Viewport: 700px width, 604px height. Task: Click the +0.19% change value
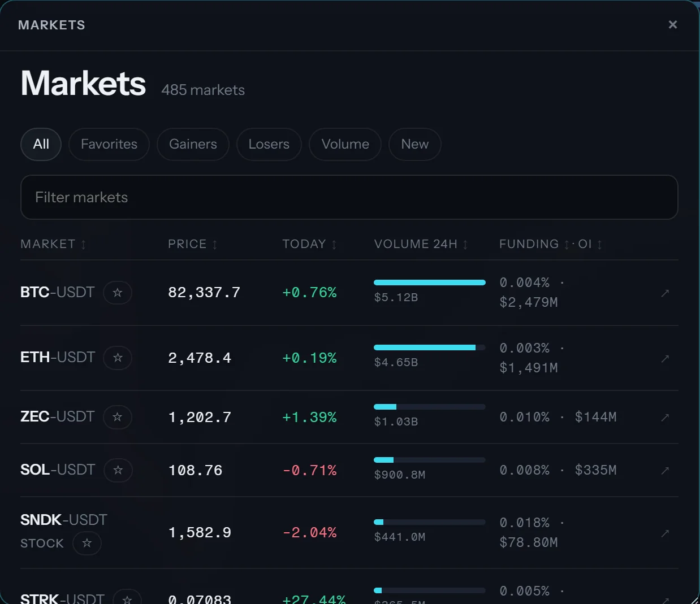(x=309, y=358)
